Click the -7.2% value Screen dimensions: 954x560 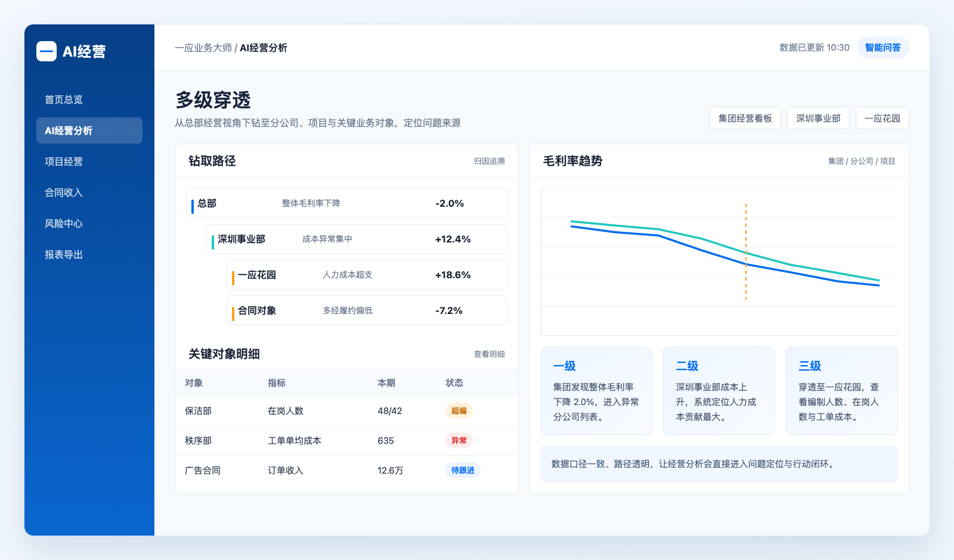[x=449, y=310]
